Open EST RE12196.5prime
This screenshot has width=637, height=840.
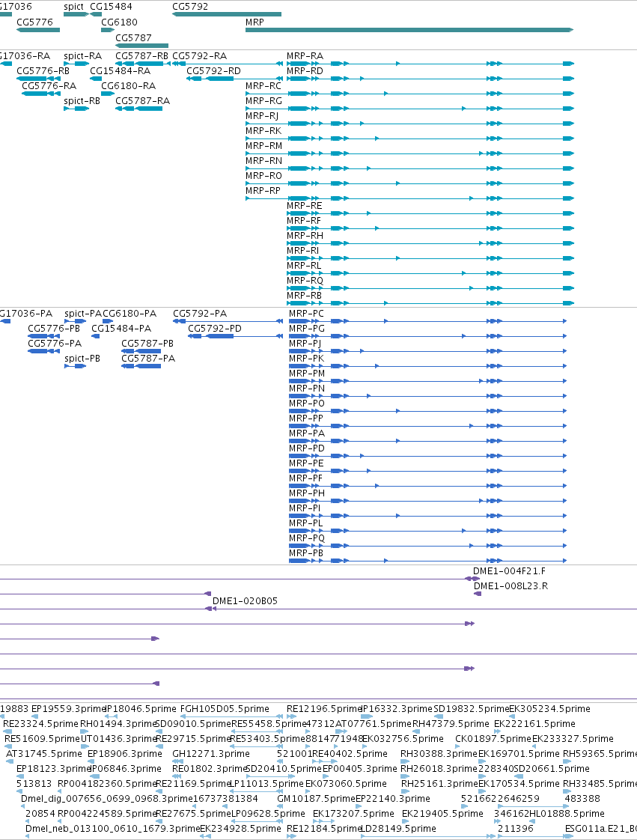325,709
